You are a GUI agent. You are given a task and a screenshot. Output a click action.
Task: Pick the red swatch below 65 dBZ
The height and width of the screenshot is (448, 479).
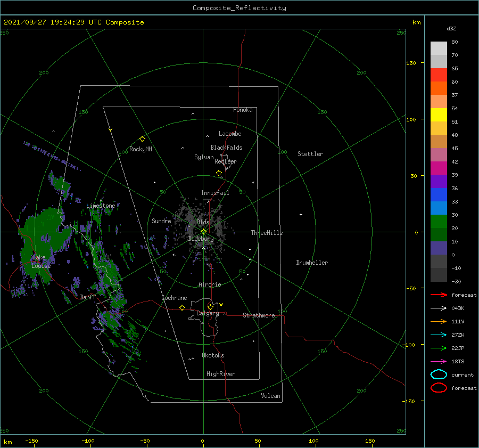point(439,75)
